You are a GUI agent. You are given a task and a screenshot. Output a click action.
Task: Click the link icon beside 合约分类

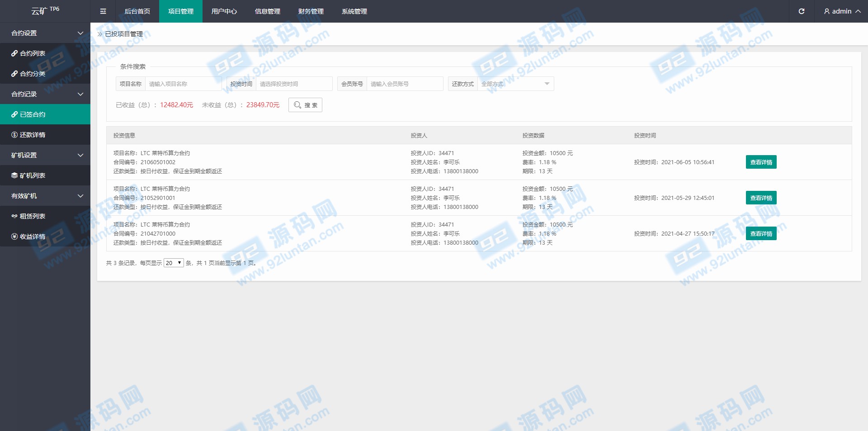(x=14, y=74)
